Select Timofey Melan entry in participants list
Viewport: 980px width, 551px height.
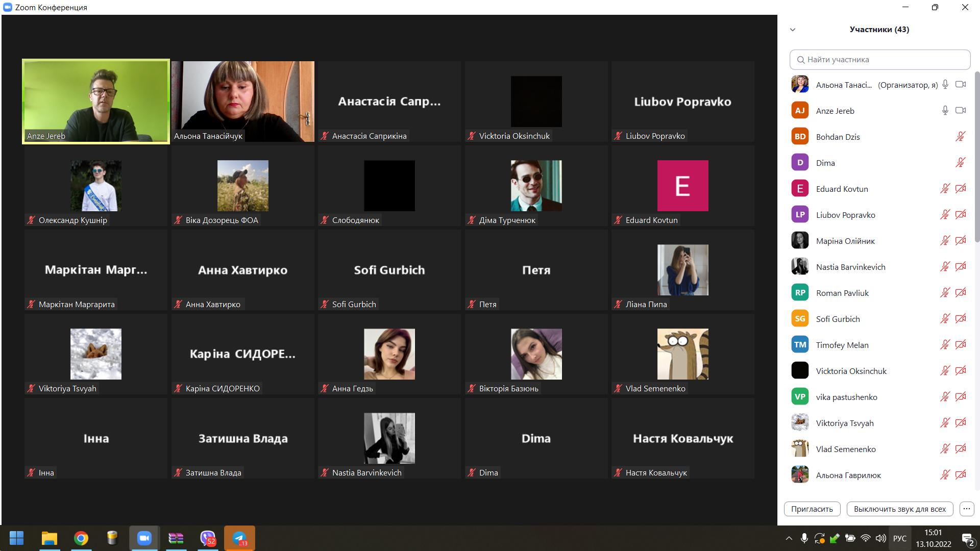tap(842, 345)
